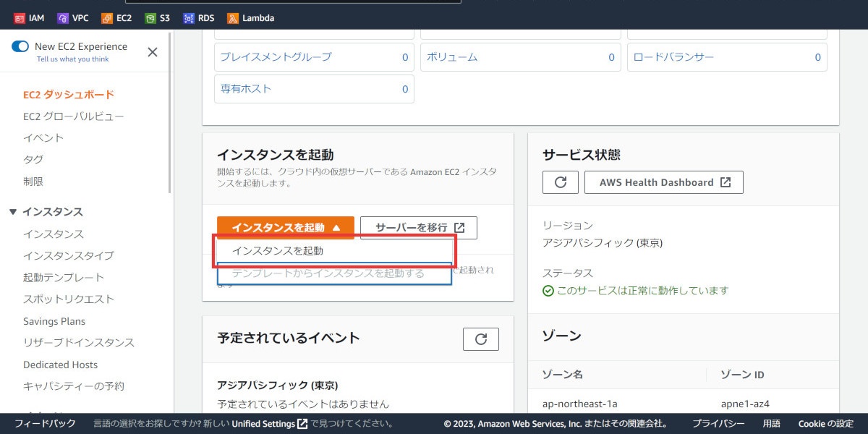This screenshot has width=868, height=434.
Task: Click the ゾーン ID column header
Action: click(743, 375)
